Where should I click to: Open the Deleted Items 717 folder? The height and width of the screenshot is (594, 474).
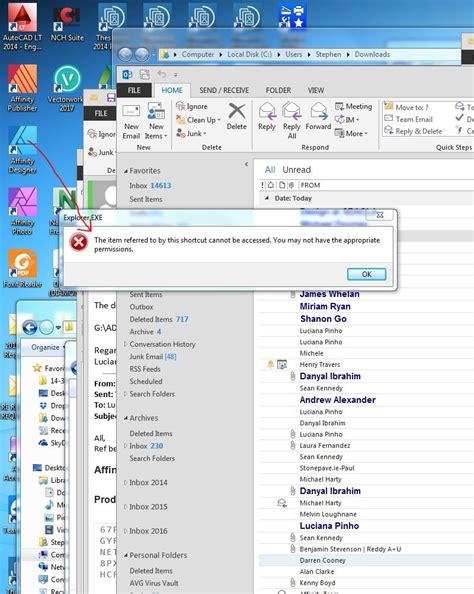point(159,319)
